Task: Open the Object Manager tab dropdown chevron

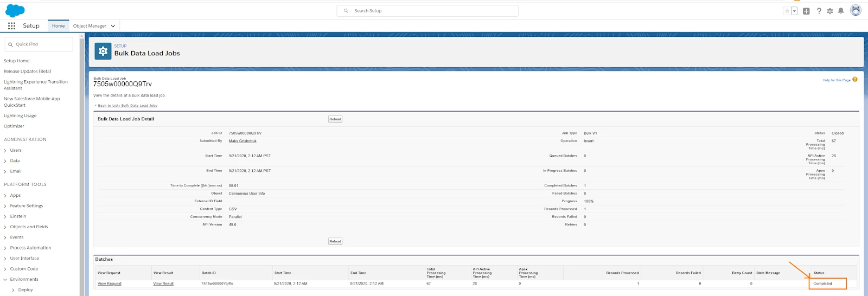Action: pyautogui.click(x=113, y=26)
